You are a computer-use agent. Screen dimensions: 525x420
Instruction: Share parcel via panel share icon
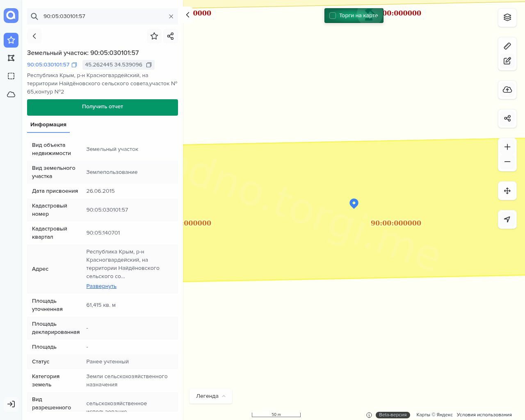tap(171, 36)
